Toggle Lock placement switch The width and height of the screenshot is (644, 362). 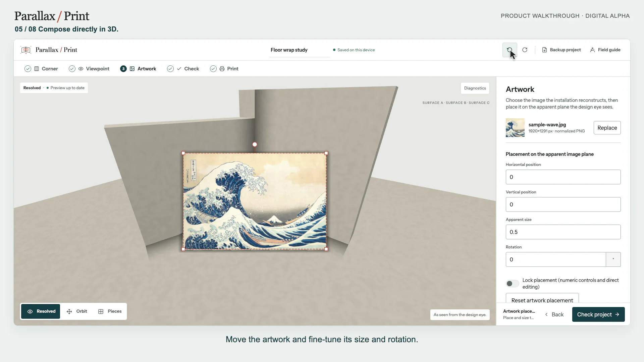coord(512,284)
